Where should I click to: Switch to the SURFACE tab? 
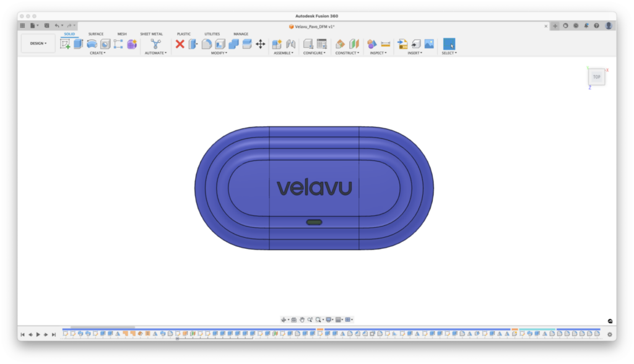96,34
